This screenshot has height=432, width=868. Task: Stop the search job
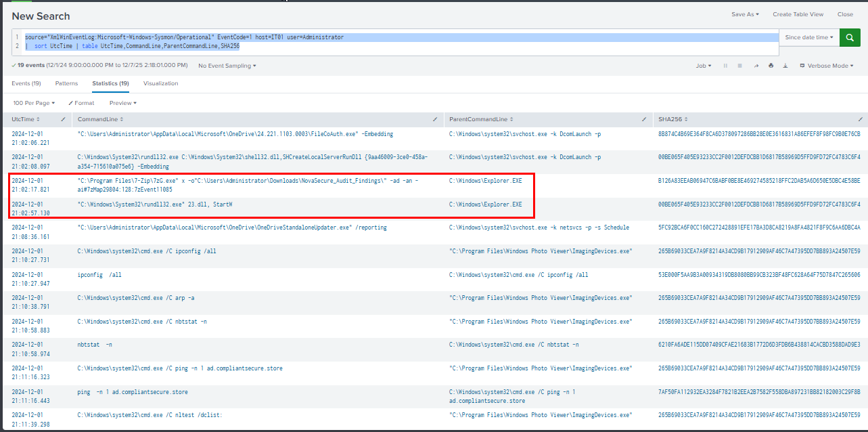(740, 66)
